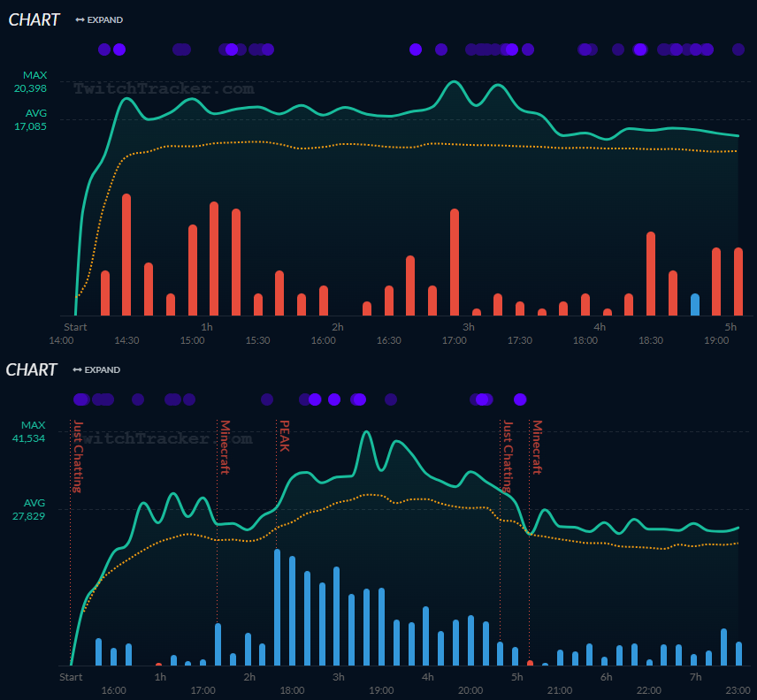Click the 22:00 time label
This screenshot has width=757, height=700.
pos(648,690)
